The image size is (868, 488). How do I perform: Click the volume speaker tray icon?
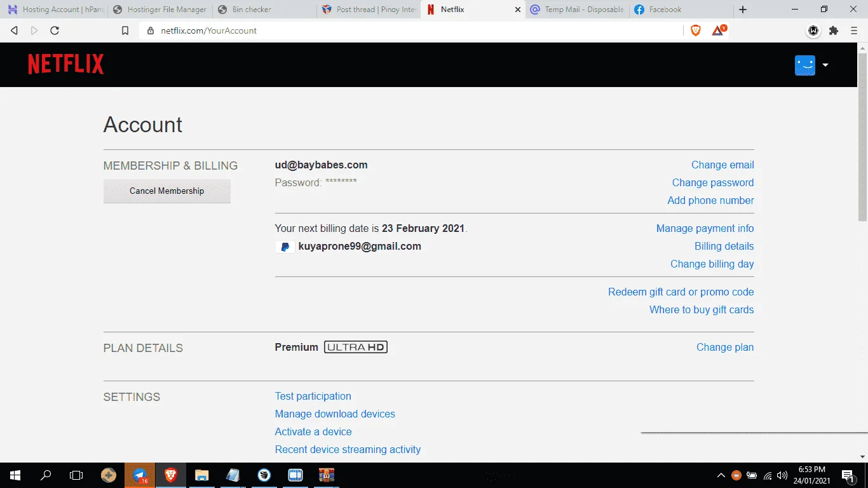click(782, 475)
